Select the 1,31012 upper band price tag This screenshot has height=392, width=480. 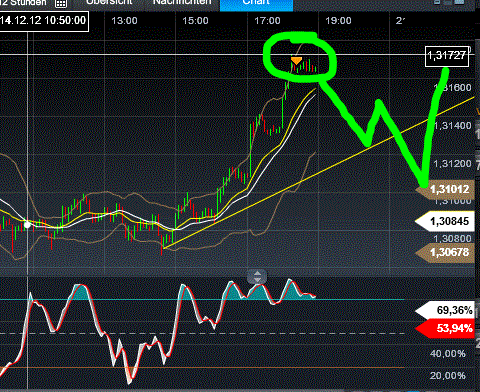[445, 189]
